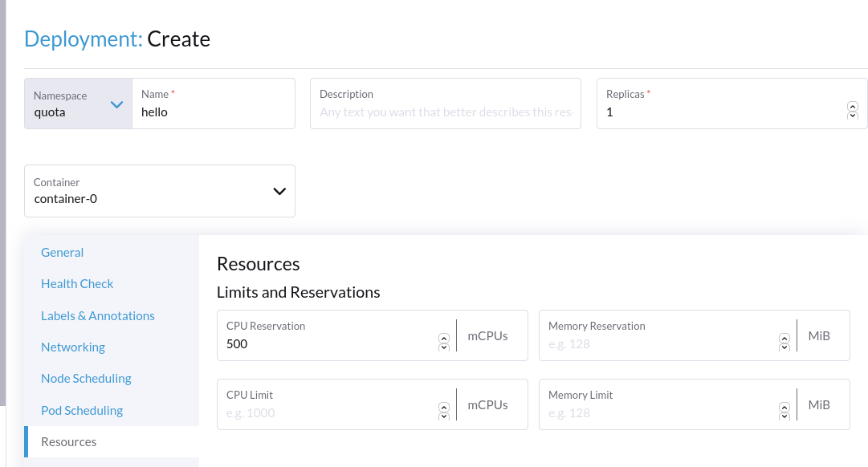Open the Pod Scheduling section
The height and width of the screenshot is (467, 868).
[x=82, y=410]
